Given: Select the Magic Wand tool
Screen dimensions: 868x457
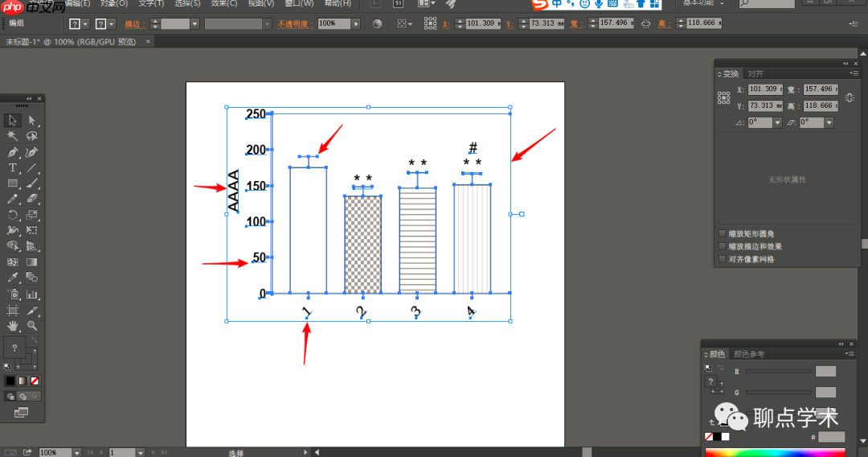Looking at the screenshot, I should [x=13, y=136].
